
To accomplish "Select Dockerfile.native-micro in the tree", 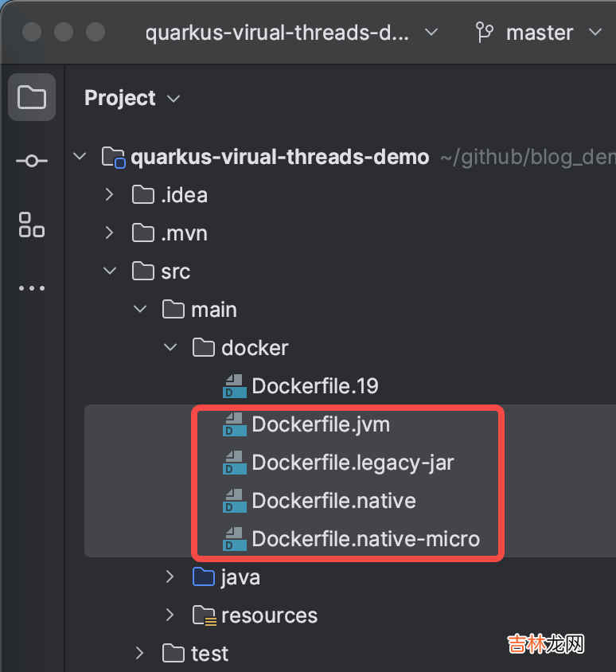I will pyautogui.click(x=365, y=539).
